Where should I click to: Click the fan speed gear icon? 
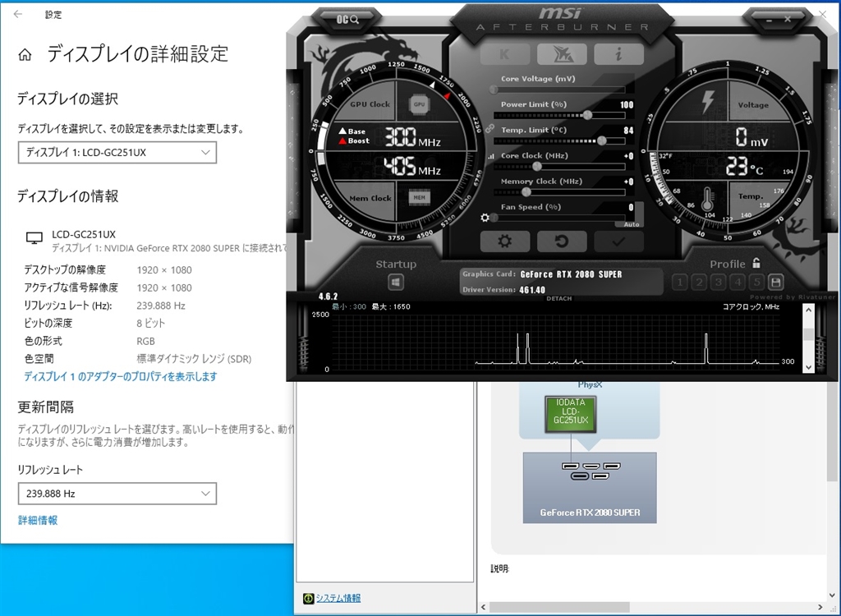click(485, 218)
